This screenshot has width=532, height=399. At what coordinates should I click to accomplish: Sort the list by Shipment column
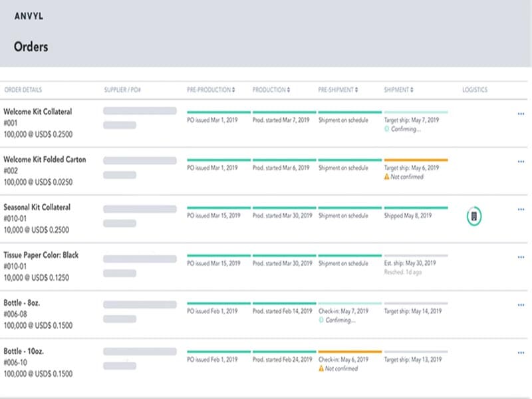(399, 90)
